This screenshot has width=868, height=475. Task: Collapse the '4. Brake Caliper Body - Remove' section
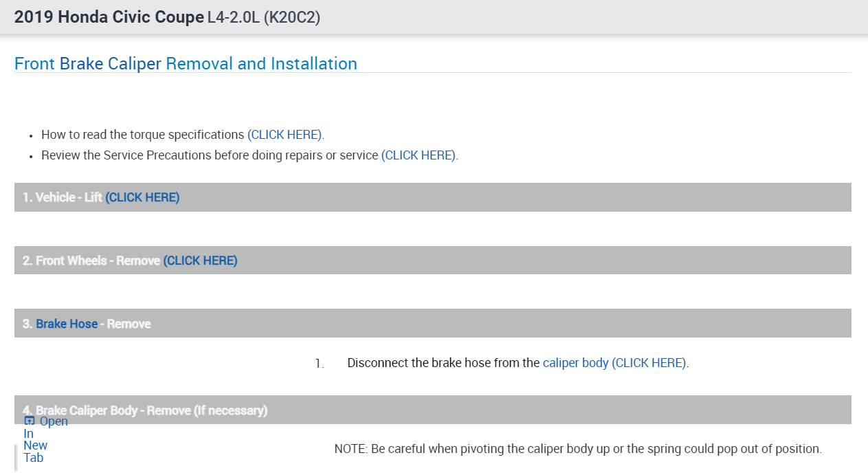pyautogui.click(x=481, y=410)
